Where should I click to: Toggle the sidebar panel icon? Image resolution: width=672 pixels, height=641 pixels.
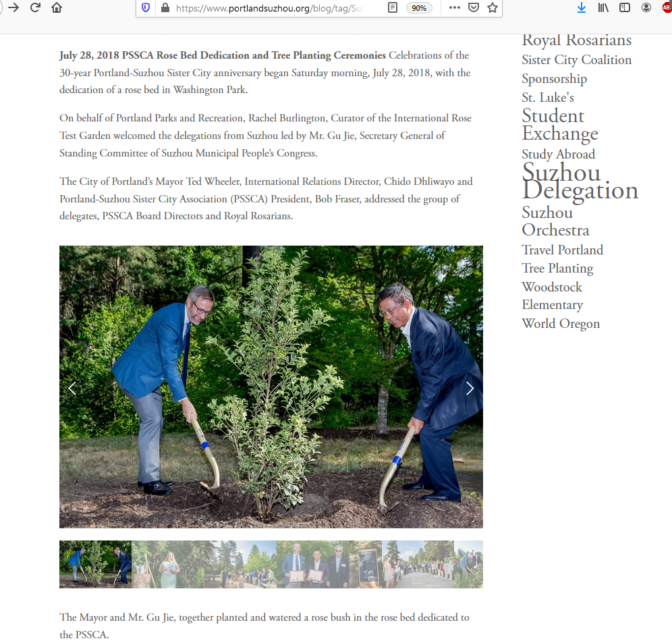(625, 7)
